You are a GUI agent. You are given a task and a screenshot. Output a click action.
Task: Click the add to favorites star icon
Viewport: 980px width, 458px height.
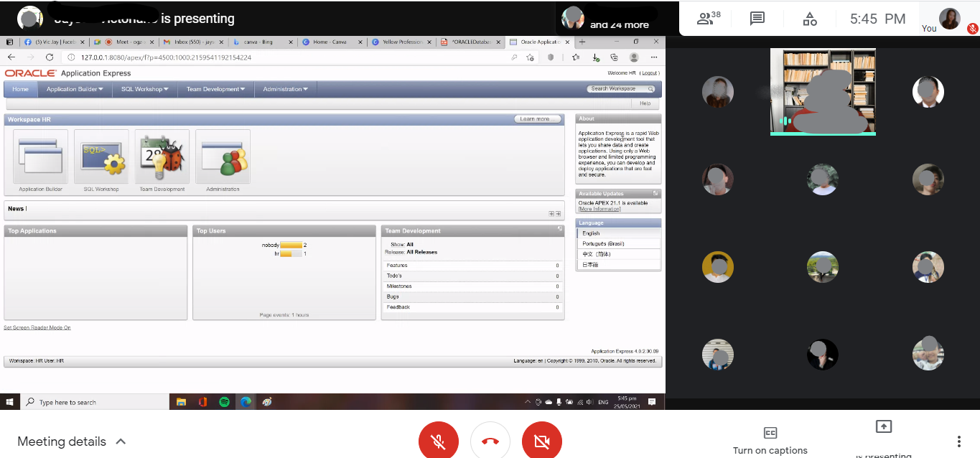(x=530, y=57)
